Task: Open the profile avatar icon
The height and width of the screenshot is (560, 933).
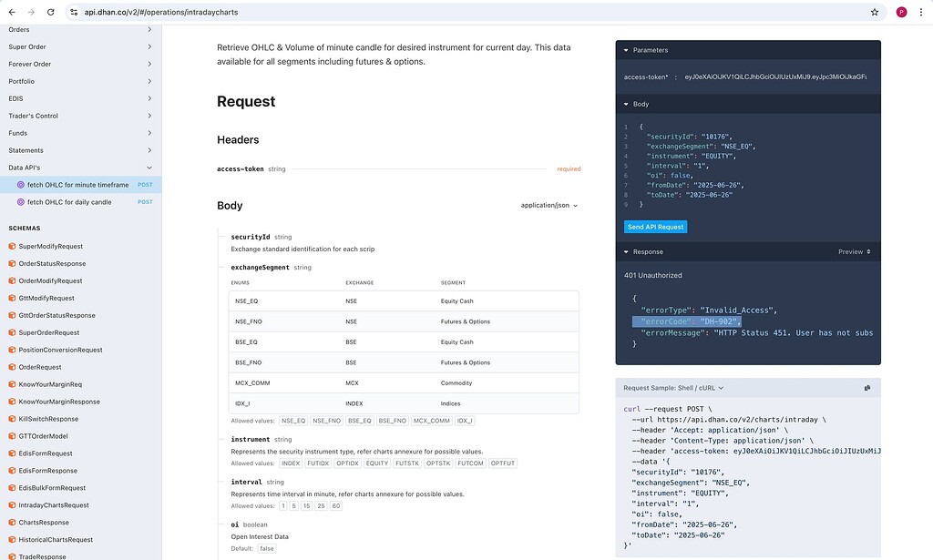Action: pyautogui.click(x=901, y=12)
